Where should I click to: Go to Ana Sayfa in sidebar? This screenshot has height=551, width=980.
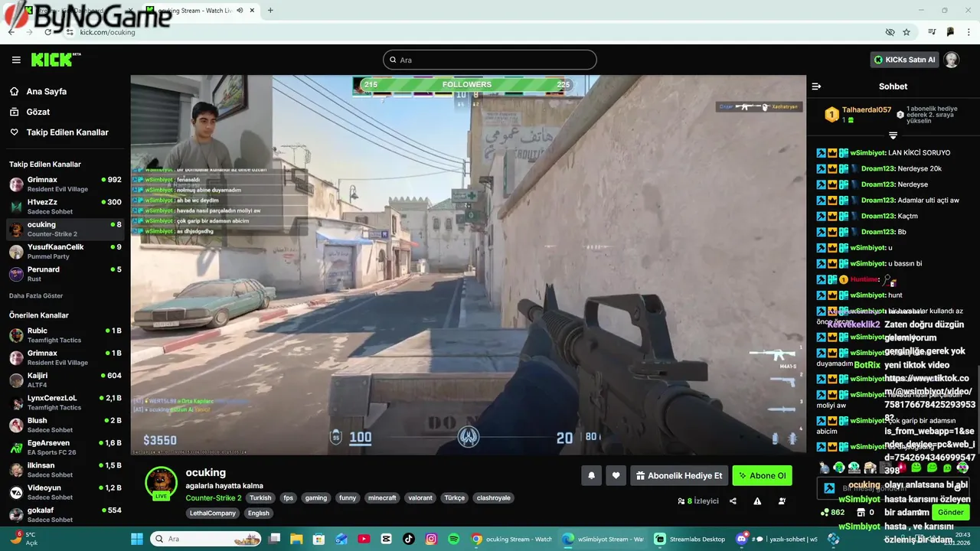click(46, 91)
